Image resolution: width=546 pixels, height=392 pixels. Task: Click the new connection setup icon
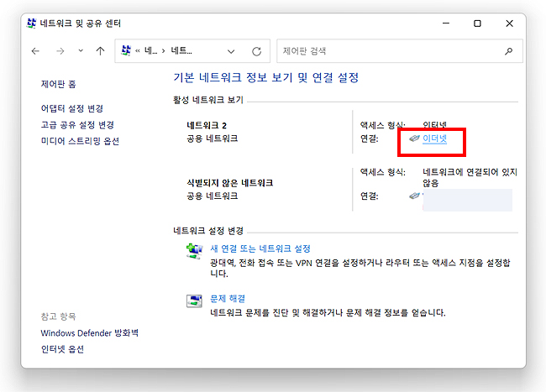pos(195,251)
